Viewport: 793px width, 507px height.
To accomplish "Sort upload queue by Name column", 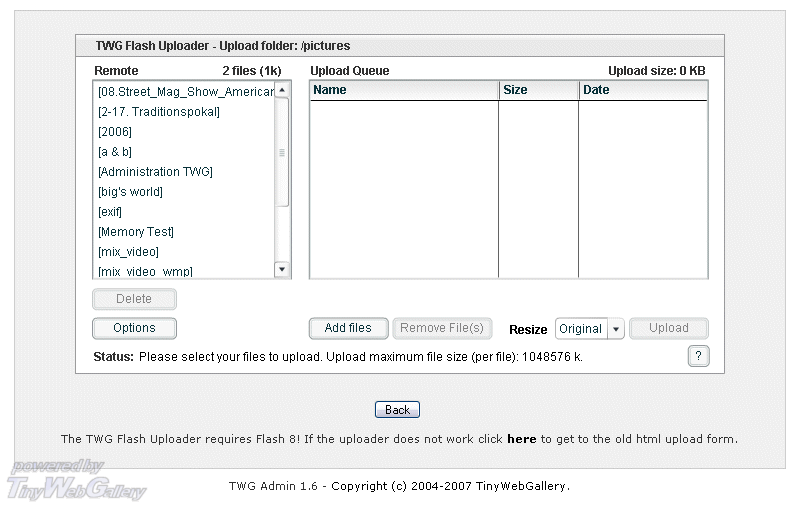I will pyautogui.click(x=404, y=90).
